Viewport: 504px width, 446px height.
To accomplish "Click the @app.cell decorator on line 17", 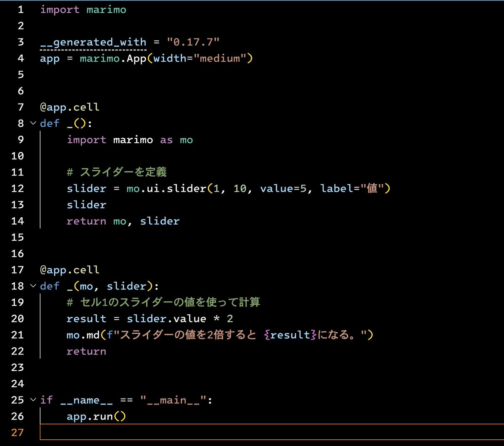I will 70,270.
